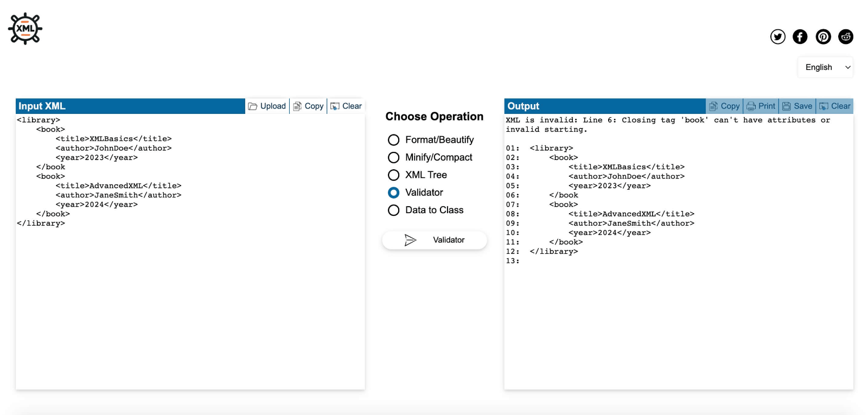The width and height of the screenshot is (868, 415).
Task: Click the error message 'XML is invalid: Line 6'
Action: pos(668,125)
